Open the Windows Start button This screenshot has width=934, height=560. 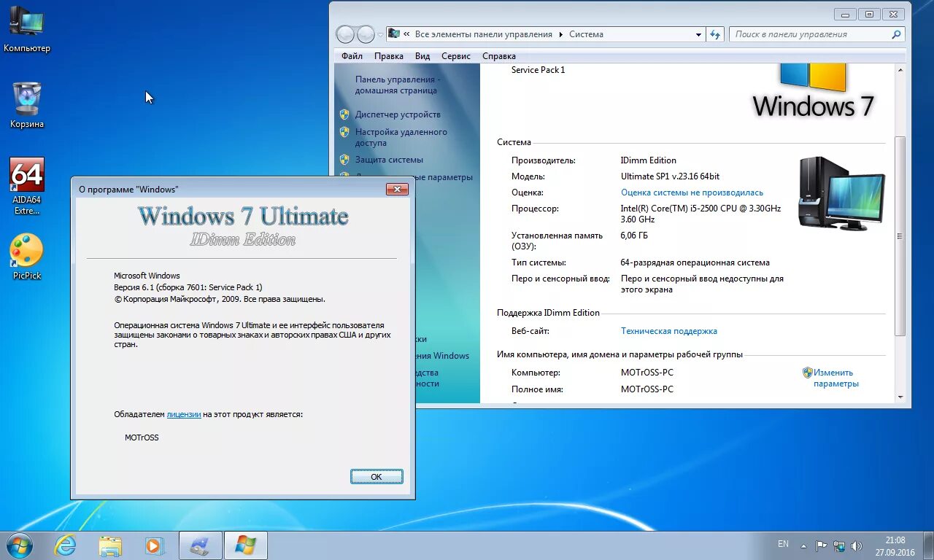(18, 545)
